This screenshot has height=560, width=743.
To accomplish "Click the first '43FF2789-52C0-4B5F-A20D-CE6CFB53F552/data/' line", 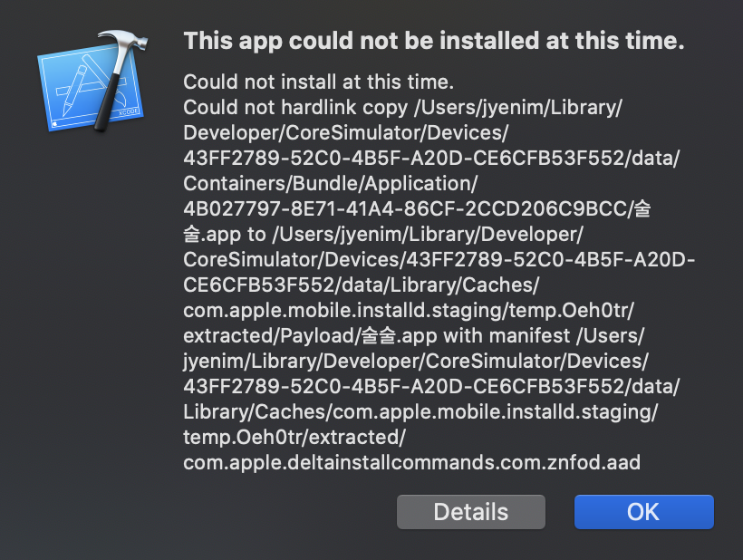I will [x=431, y=158].
